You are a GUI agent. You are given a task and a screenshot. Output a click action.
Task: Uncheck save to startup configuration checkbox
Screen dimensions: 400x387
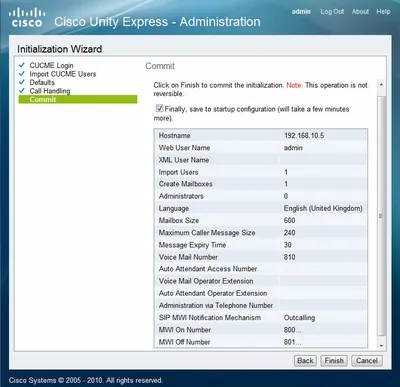(x=159, y=108)
